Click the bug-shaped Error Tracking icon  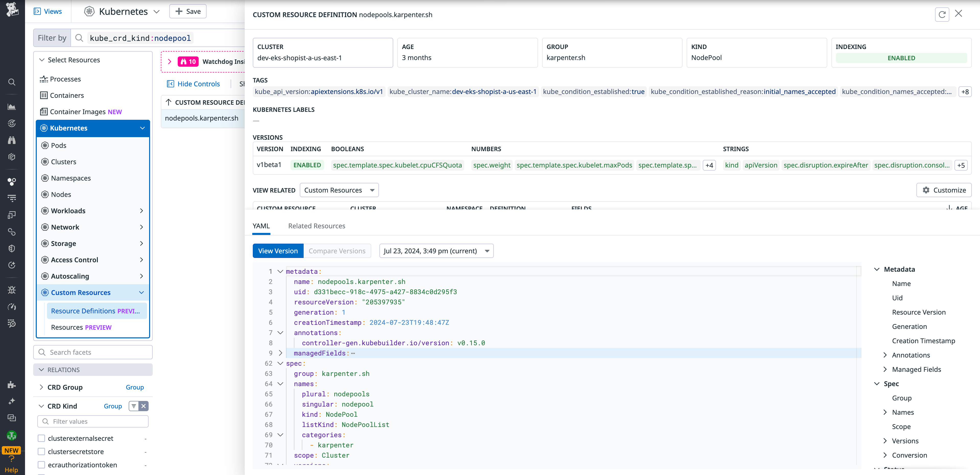click(x=11, y=290)
